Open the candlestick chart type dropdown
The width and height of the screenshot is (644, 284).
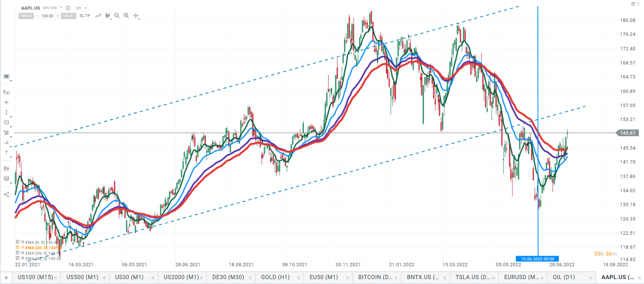pos(108,16)
